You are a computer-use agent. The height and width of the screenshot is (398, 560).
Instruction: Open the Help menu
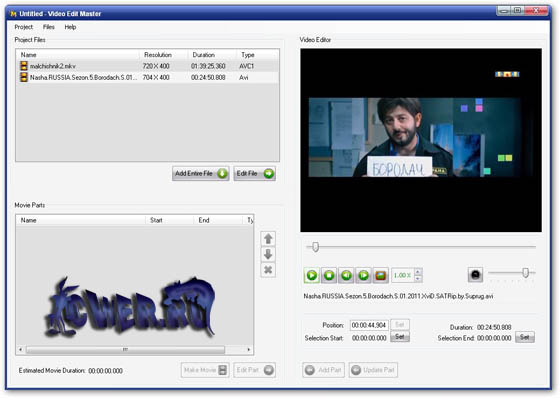[70, 27]
